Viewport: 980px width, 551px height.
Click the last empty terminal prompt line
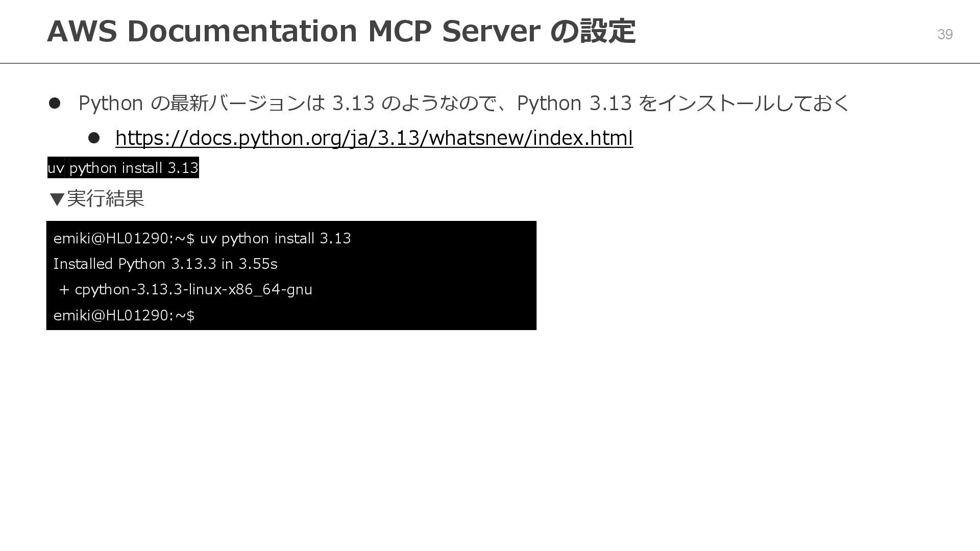124,315
